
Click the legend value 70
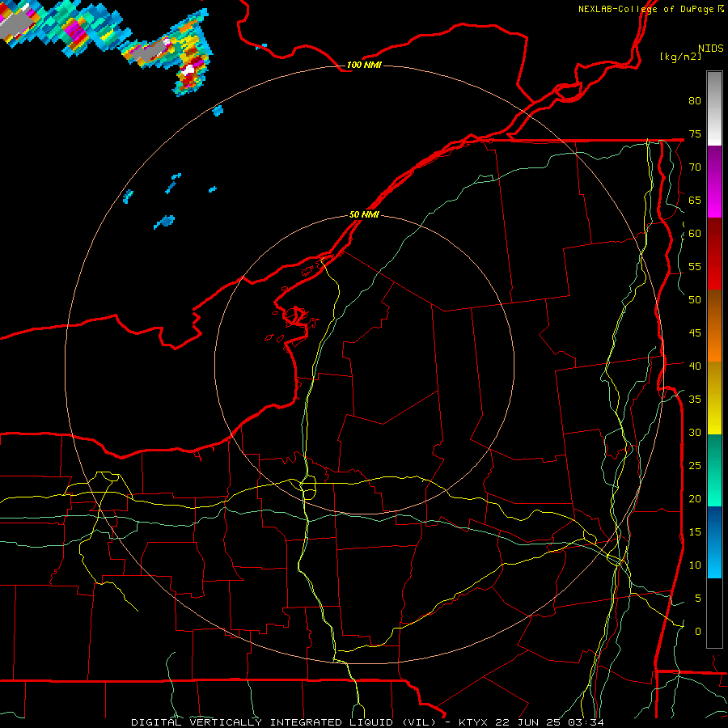coord(695,167)
